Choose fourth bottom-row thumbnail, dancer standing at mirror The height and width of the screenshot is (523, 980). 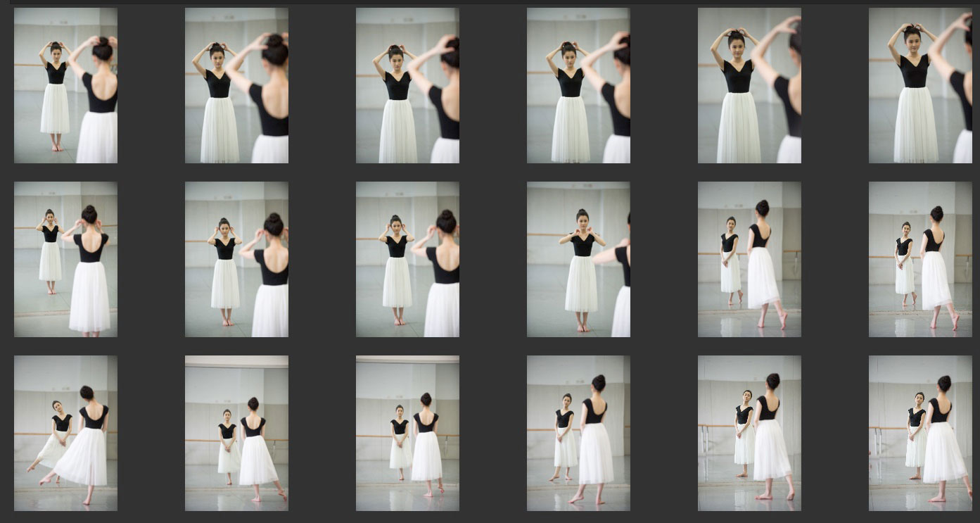[578, 433]
